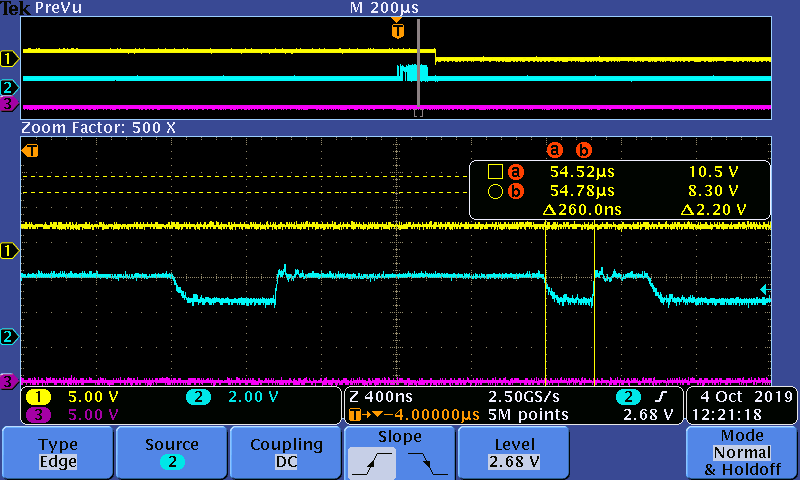Click channel 3 marker beside overview waveform

coord(9,104)
